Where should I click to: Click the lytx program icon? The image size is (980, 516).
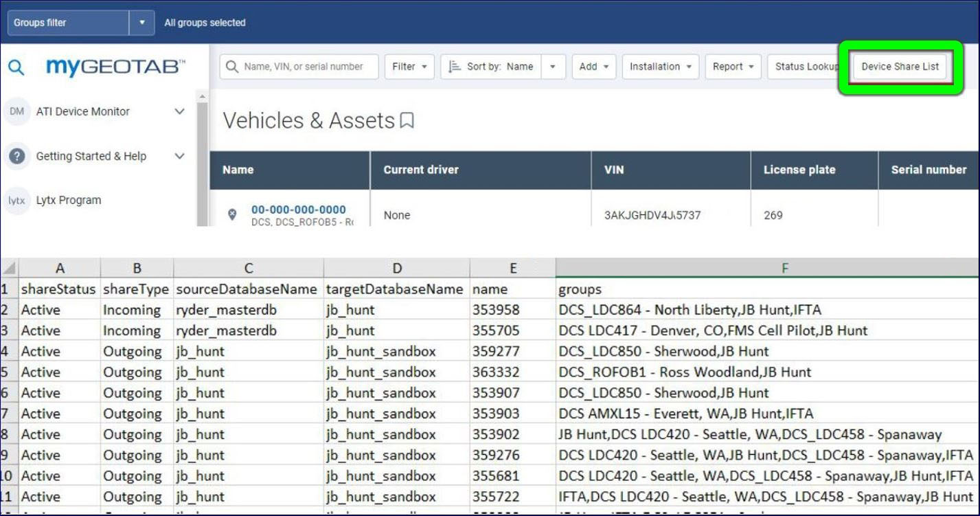tap(16, 201)
